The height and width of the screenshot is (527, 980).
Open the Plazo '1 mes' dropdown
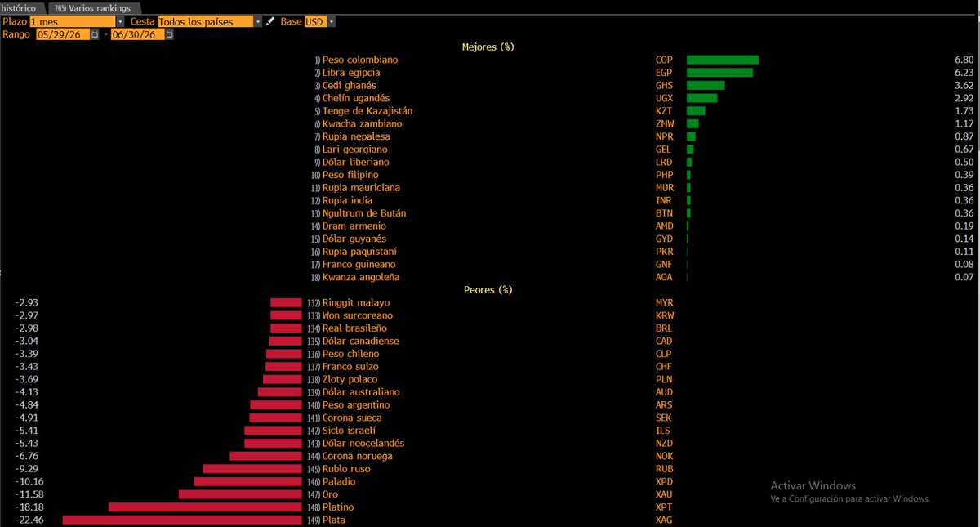120,21
